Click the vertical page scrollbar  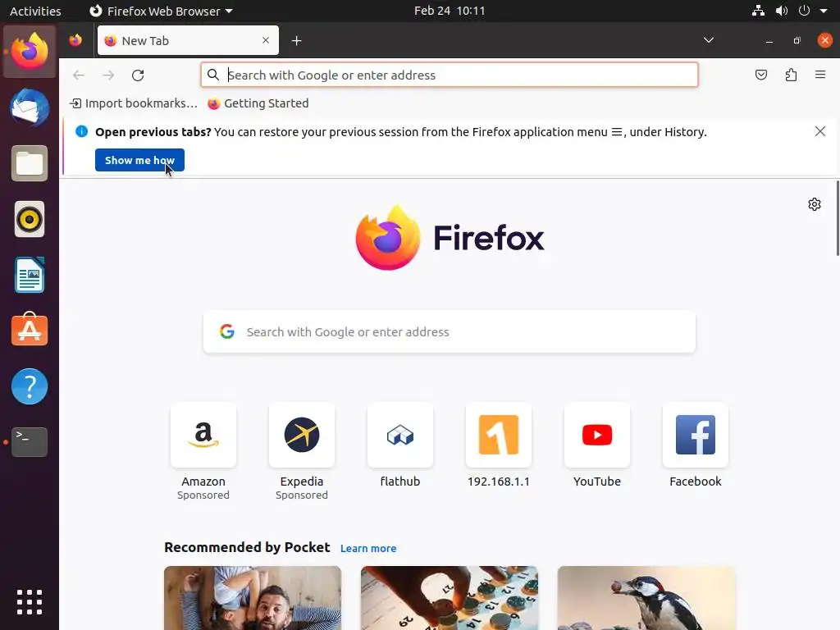click(x=838, y=218)
